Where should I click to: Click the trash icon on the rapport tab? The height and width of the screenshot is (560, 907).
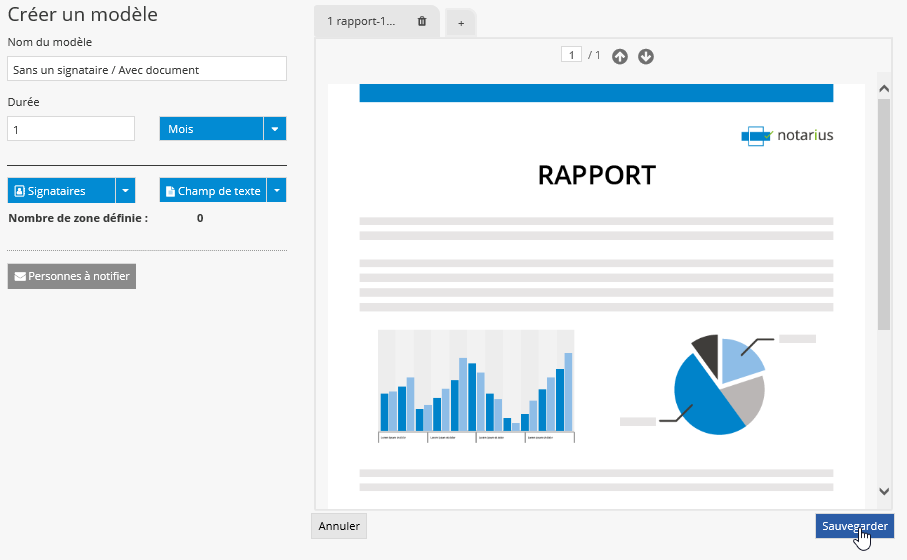coord(422,21)
